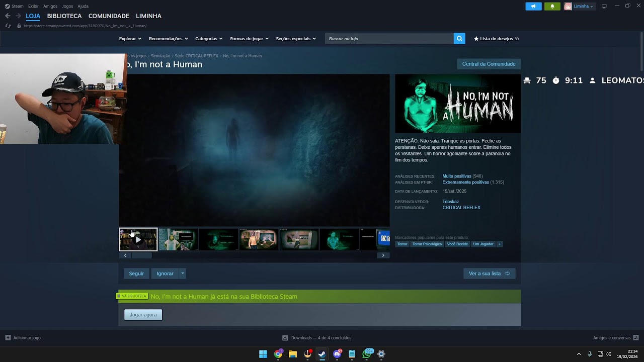Open the Extremamente positivas reviews link
Screen dimensions: 644x362
point(465,183)
